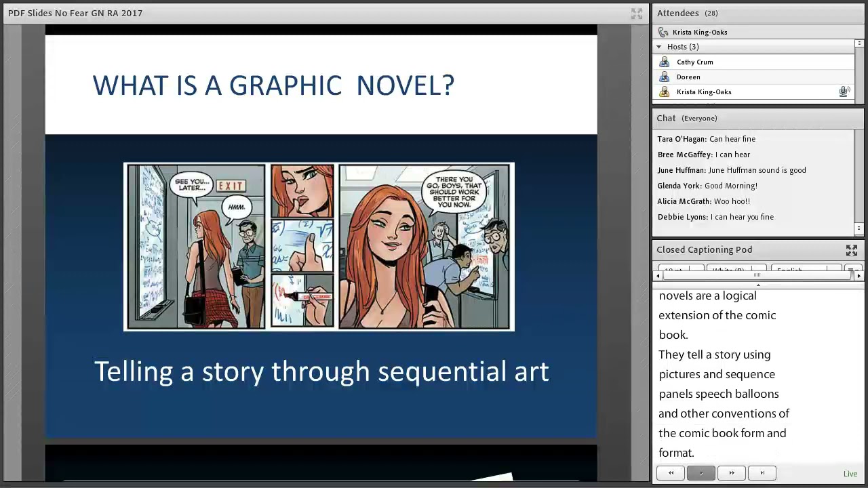Click the Live status label

tap(850, 474)
